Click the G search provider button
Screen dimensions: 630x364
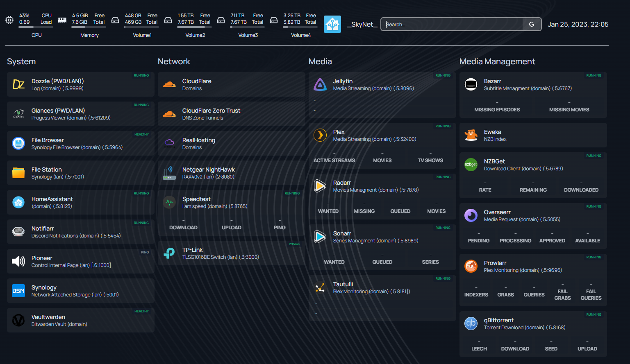point(532,25)
